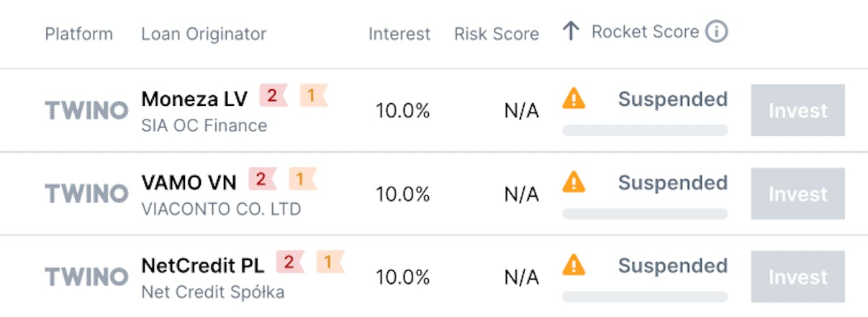Click the orange flag badge for Moneza LV
This screenshot has height=317, width=868.
click(x=313, y=96)
